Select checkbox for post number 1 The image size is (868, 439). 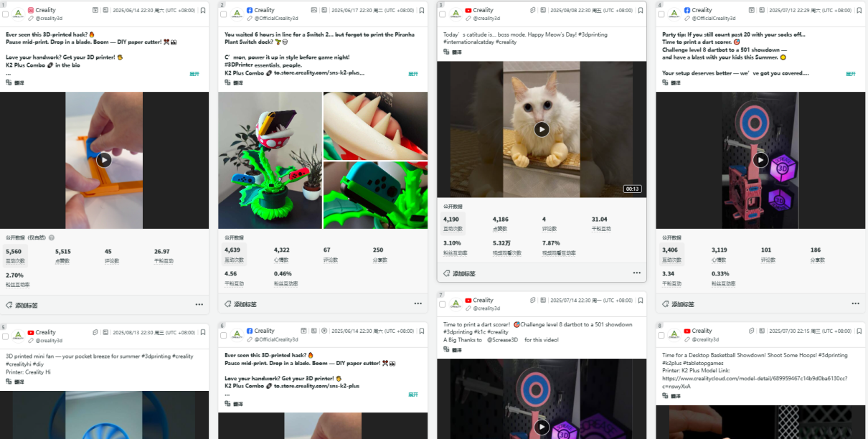[6, 14]
